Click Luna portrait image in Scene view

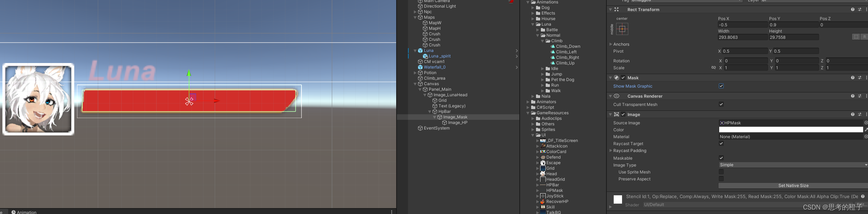point(39,99)
